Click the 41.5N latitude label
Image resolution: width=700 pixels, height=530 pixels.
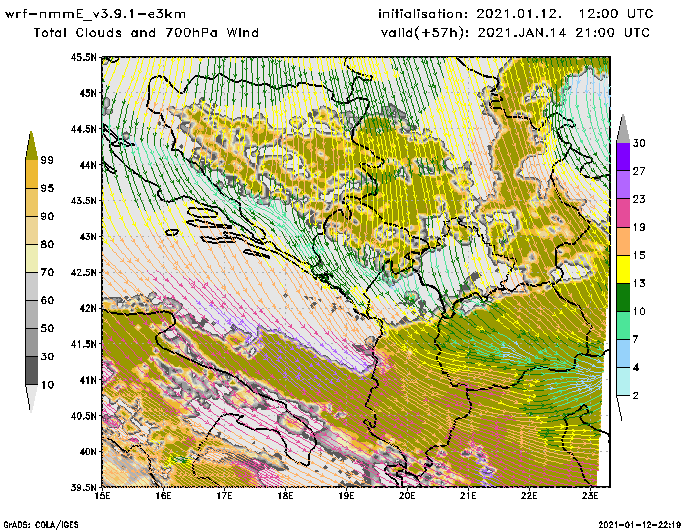pyautogui.click(x=83, y=344)
